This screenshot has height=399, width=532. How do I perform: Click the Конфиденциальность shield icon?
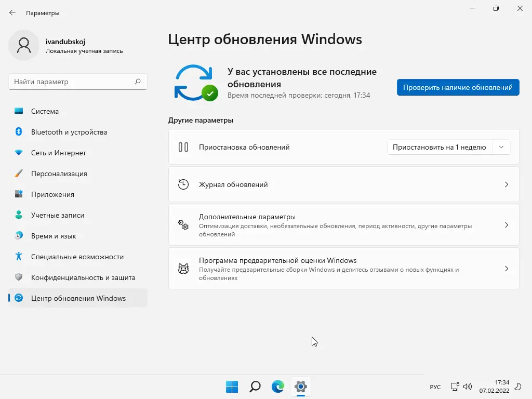(x=19, y=277)
